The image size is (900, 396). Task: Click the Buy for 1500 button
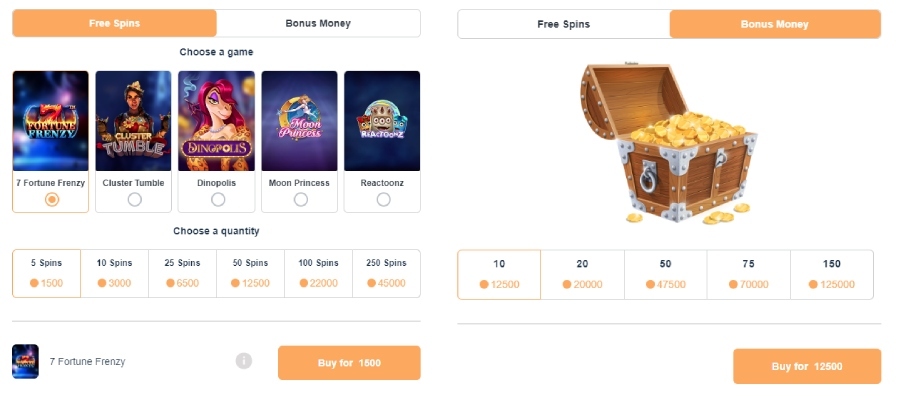tap(349, 363)
